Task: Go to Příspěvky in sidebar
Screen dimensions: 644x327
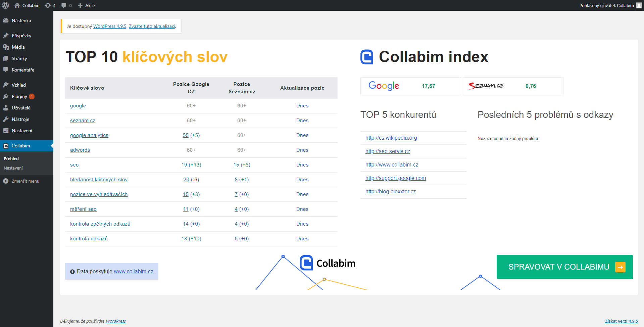Action: tap(21, 36)
